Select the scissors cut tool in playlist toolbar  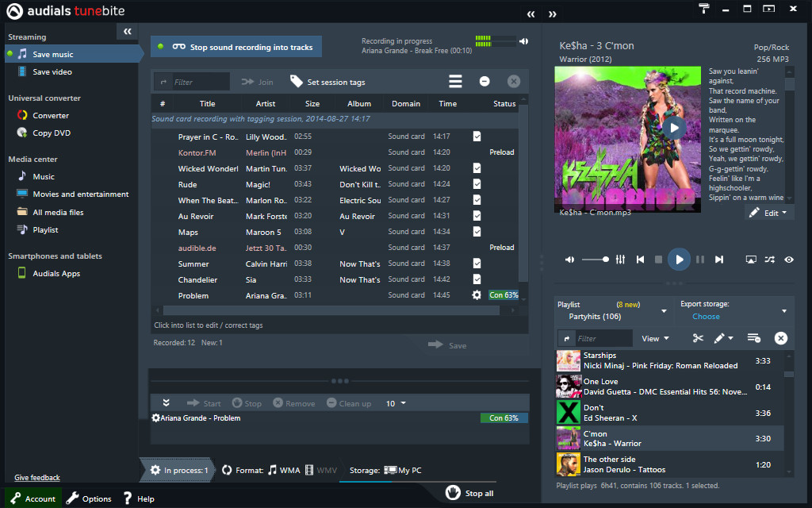[696, 338]
